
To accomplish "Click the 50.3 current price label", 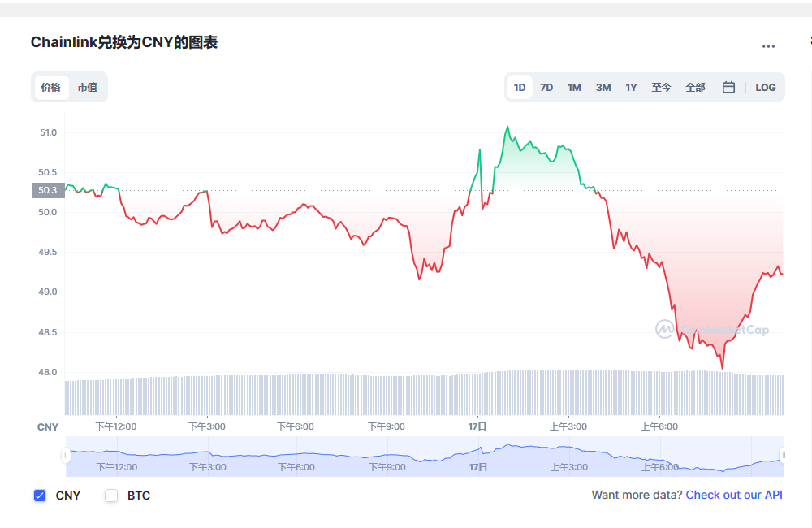I will click(x=48, y=190).
